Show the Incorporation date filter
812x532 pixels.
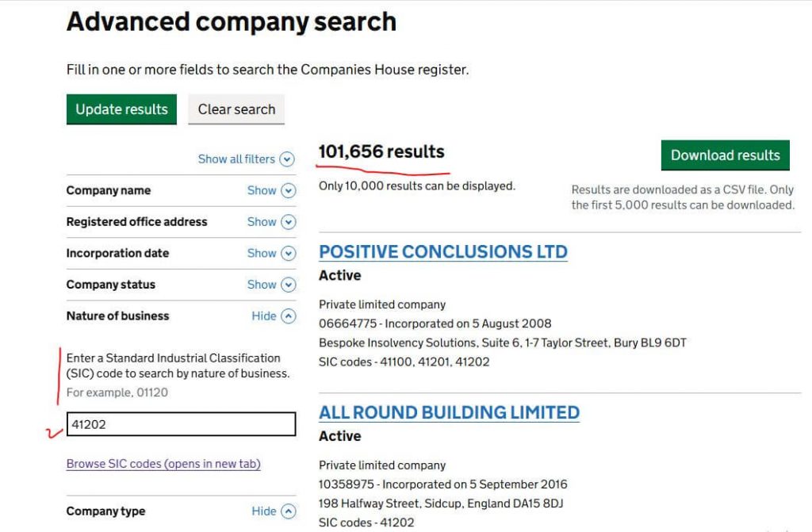point(262,254)
